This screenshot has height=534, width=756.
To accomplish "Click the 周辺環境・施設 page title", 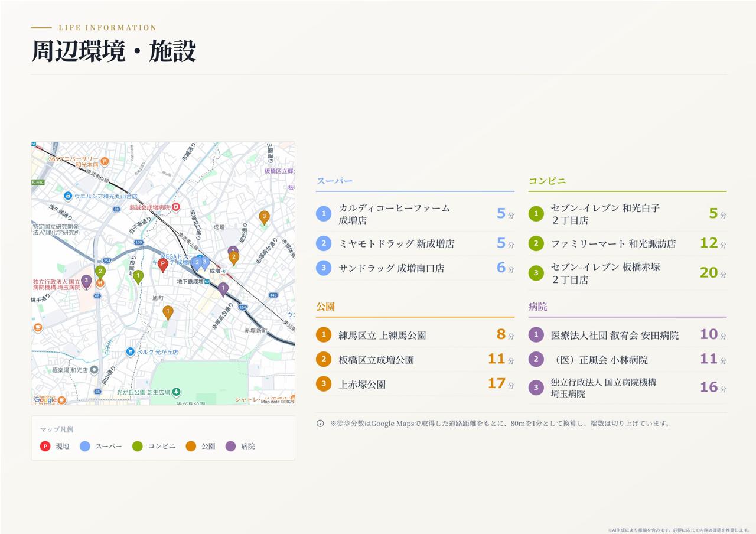I will [x=113, y=51].
